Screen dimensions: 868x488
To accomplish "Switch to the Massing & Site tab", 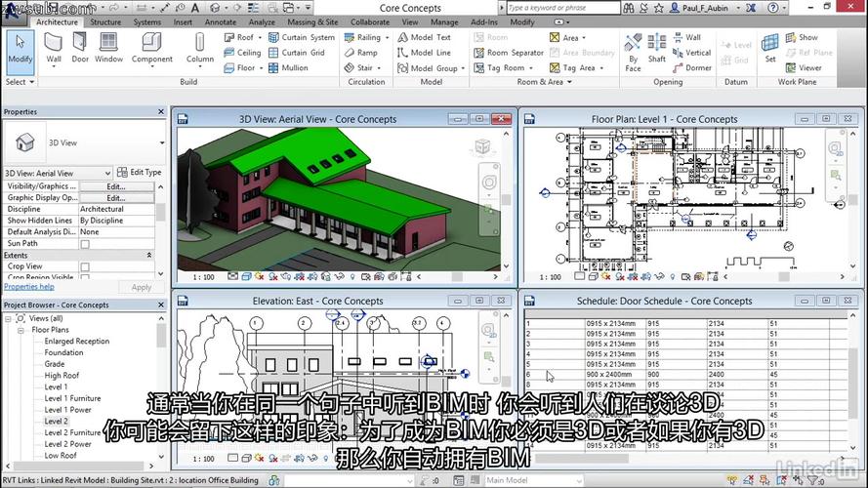I will tap(312, 22).
